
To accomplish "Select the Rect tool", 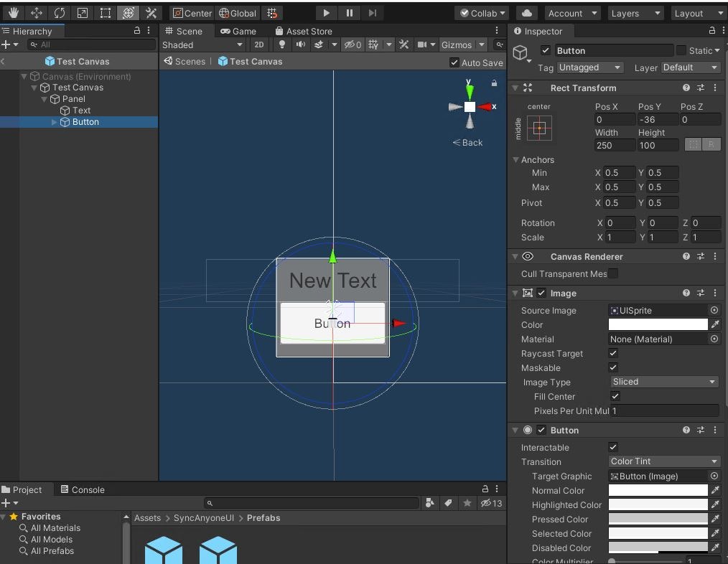I will coord(106,13).
